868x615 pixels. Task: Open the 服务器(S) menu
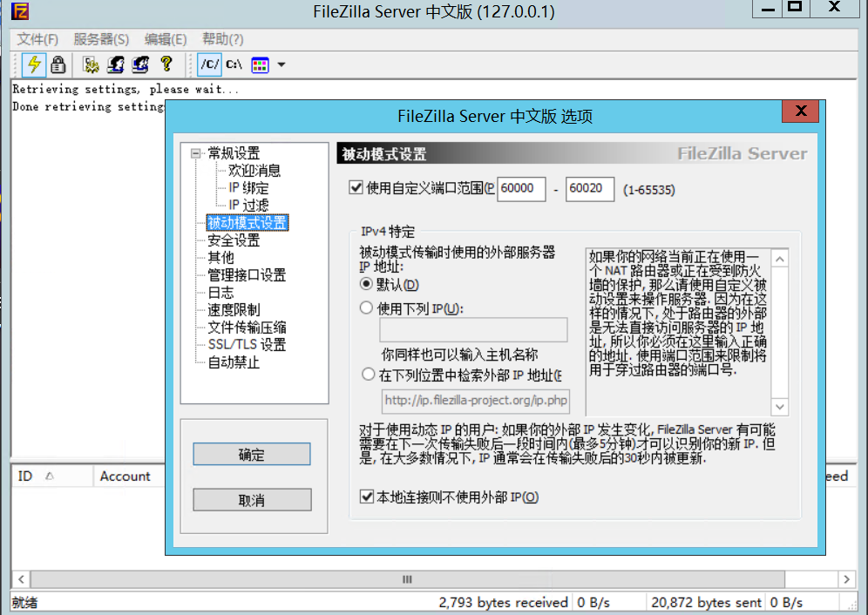point(101,39)
